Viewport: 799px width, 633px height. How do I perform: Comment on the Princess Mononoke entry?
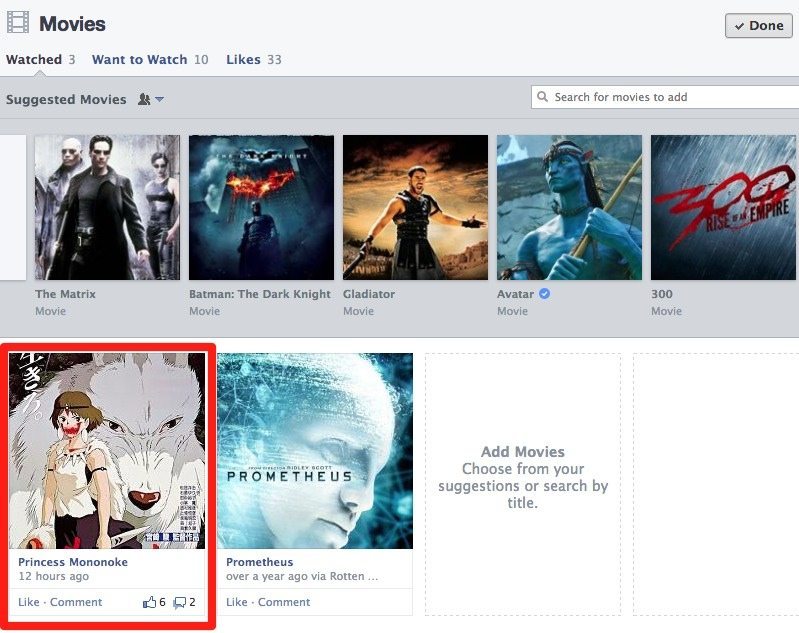76,602
